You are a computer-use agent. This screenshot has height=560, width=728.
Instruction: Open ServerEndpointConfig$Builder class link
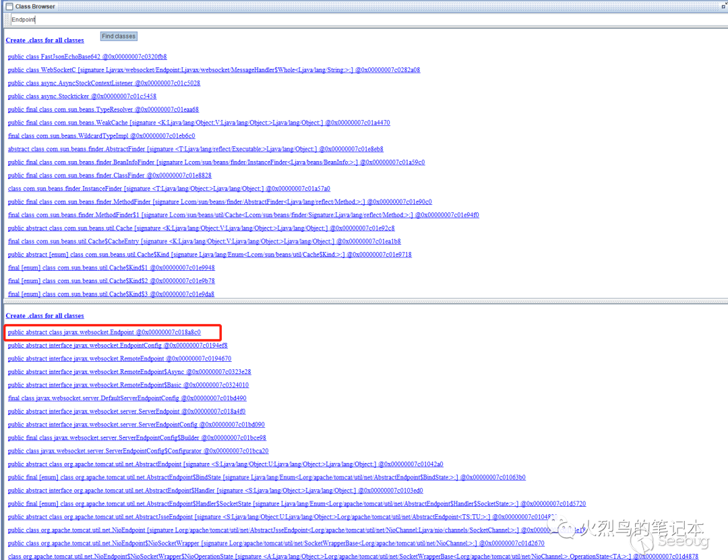(137, 438)
